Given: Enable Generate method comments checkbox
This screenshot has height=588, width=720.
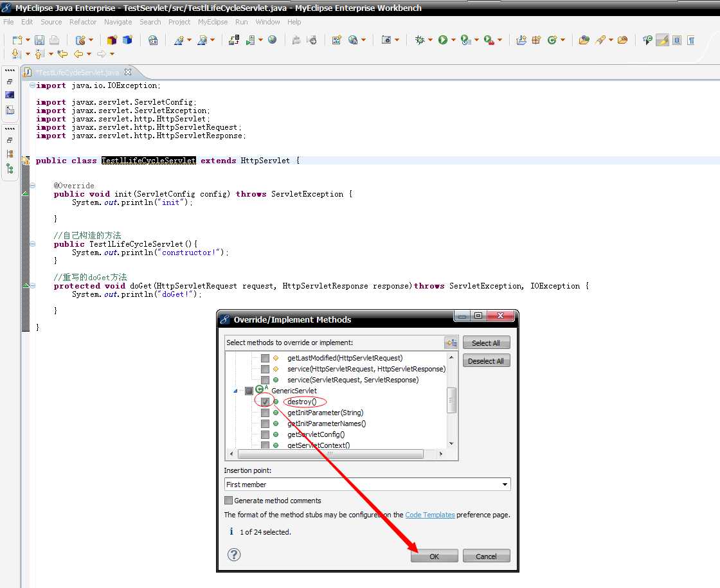Looking at the screenshot, I should click(228, 501).
